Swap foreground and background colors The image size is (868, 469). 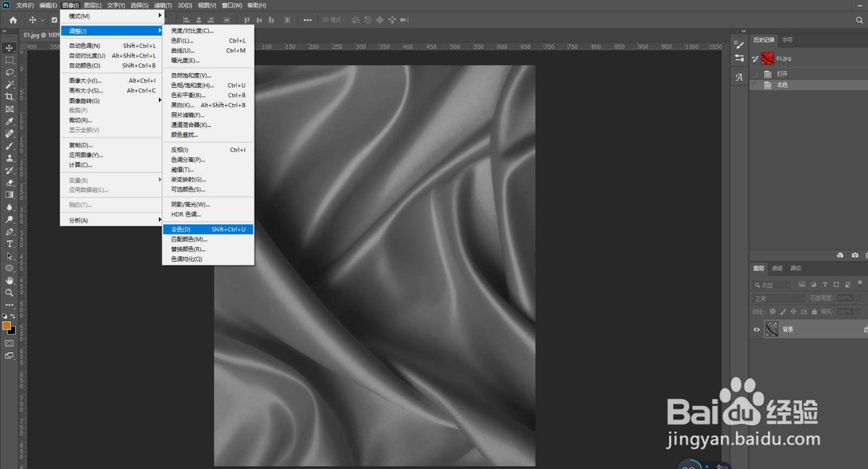coord(13,316)
